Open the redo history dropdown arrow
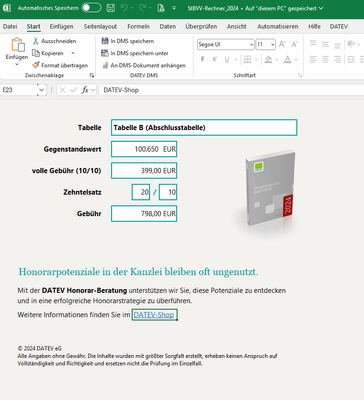 coord(150,8)
